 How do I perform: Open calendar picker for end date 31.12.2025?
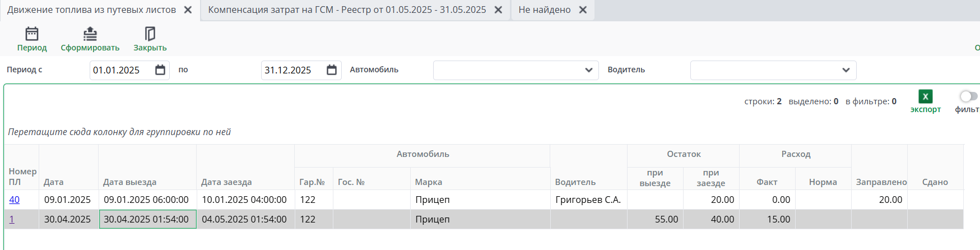tap(332, 70)
